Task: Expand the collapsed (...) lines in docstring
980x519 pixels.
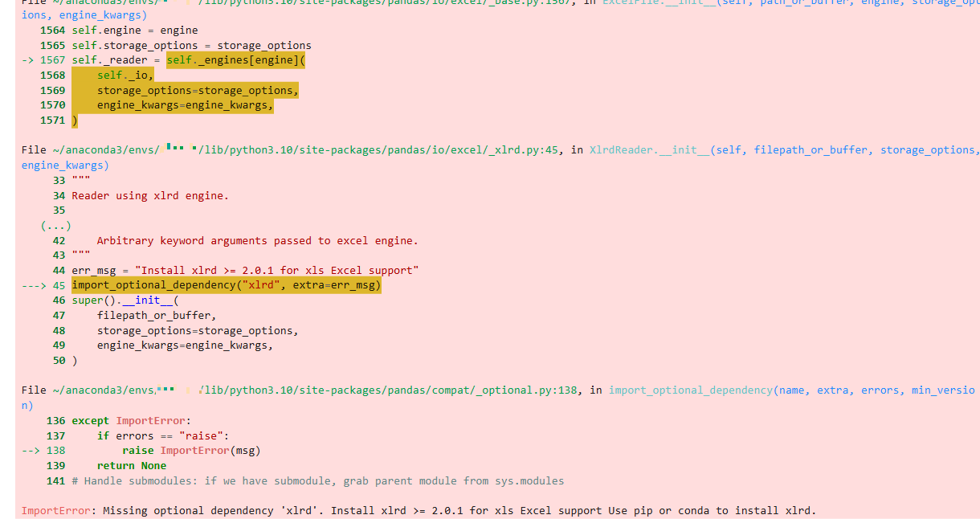Action: (55, 225)
